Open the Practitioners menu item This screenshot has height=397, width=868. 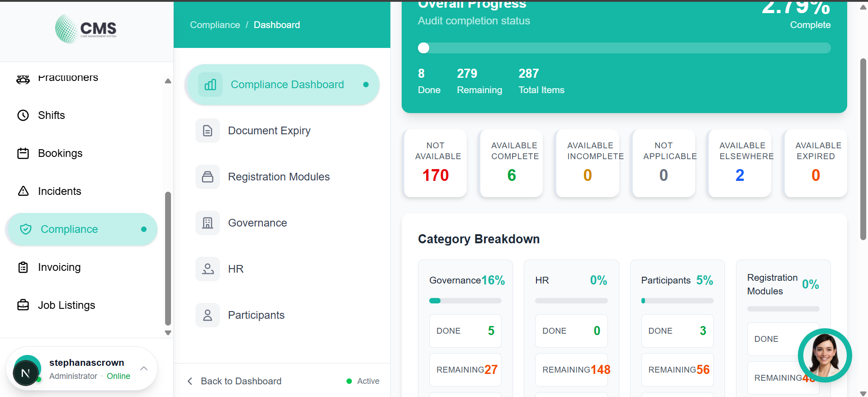click(x=81, y=78)
